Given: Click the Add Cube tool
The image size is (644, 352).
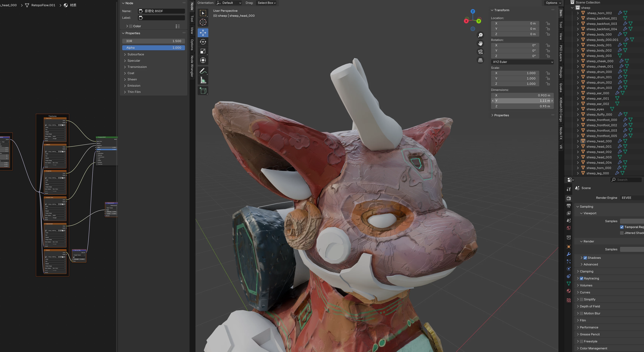Looking at the screenshot, I should [x=203, y=91].
